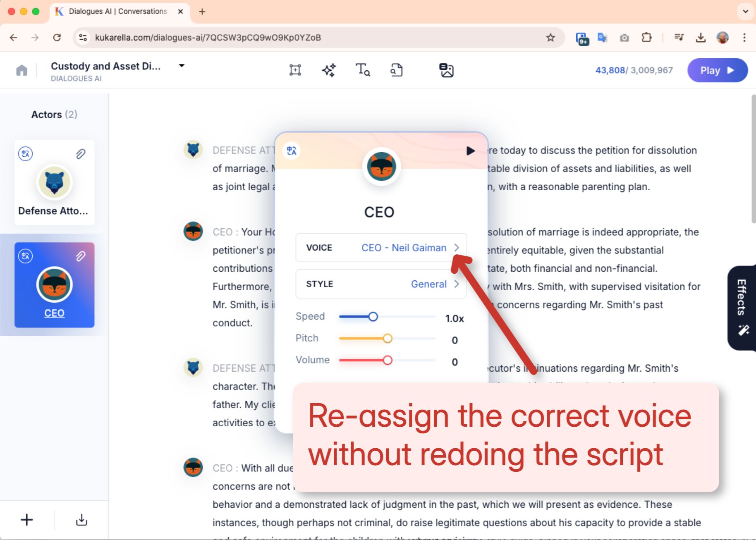Image resolution: width=756 pixels, height=540 pixels.
Task: Open the Chrome three-dot menu
Action: pos(744,38)
